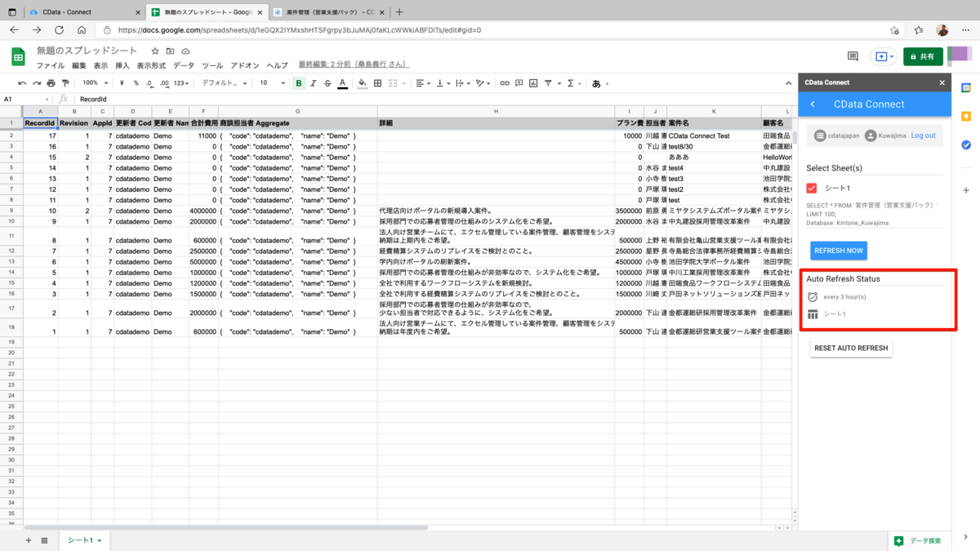Decrease decimal places

point(149,83)
